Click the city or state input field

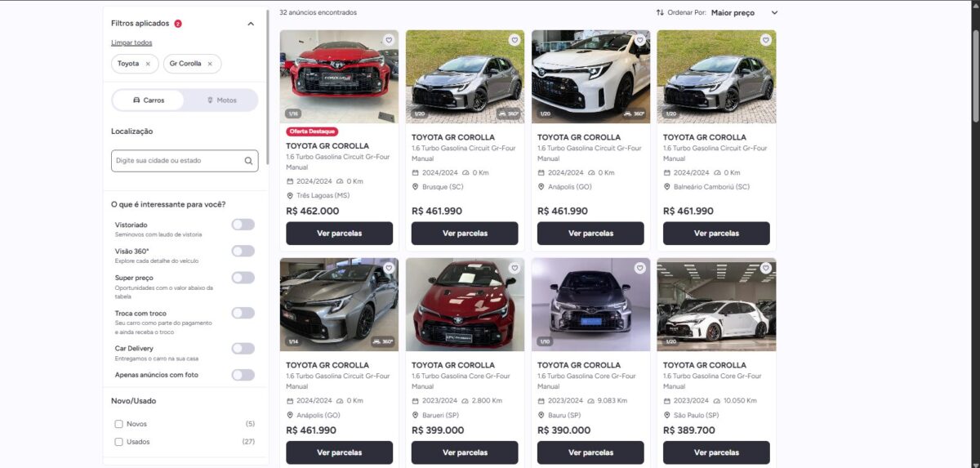178,161
